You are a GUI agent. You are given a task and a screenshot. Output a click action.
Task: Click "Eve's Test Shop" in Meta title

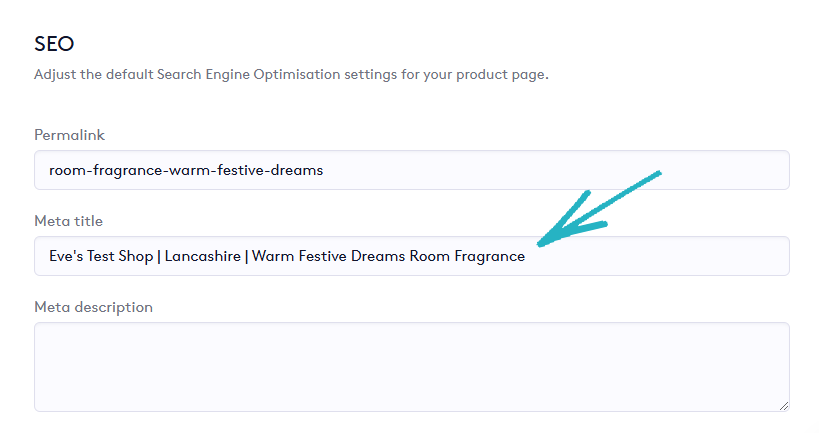pyautogui.click(x=100, y=256)
